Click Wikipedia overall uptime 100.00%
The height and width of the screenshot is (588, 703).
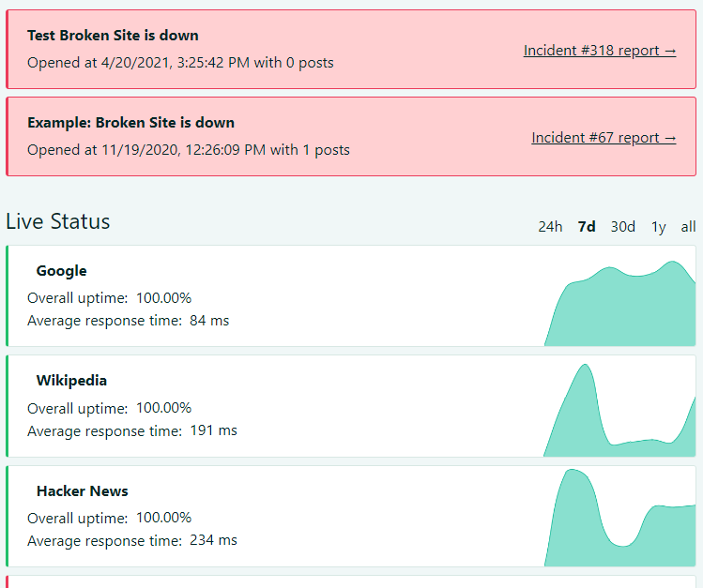point(163,408)
